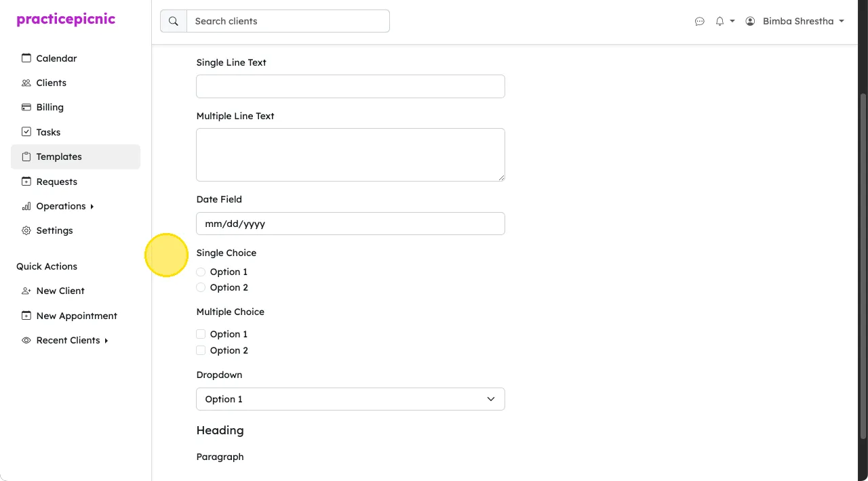The width and height of the screenshot is (868, 481).
Task: Open the notifications dropdown caret
Action: click(732, 21)
